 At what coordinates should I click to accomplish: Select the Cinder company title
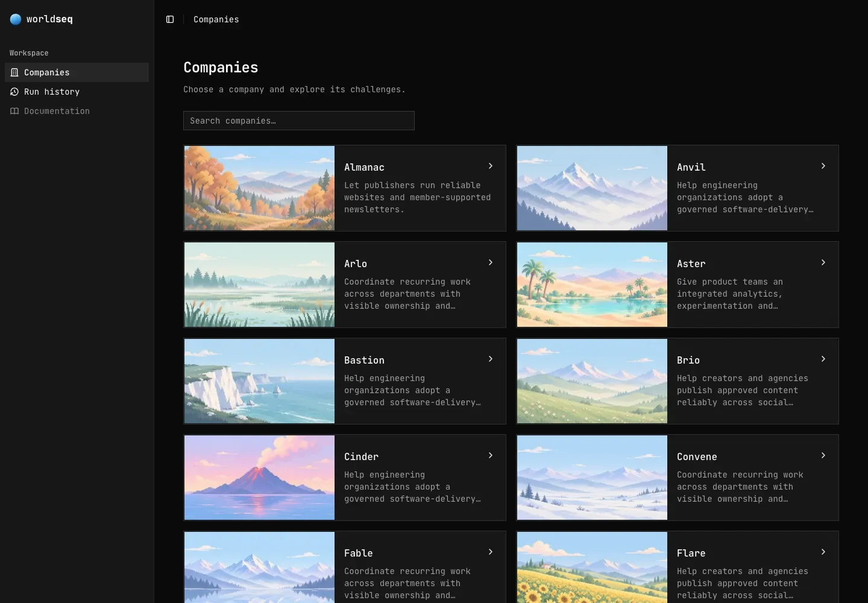pos(361,456)
